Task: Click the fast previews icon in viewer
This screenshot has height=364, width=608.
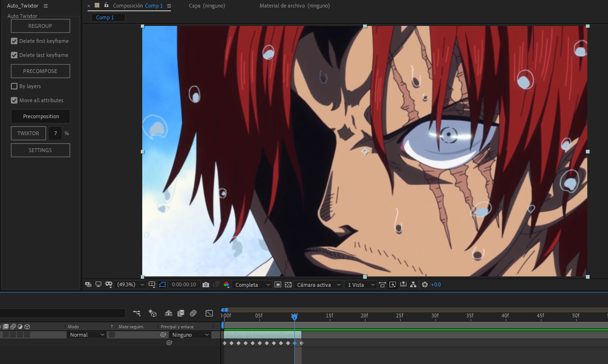Action: click(278, 284)
